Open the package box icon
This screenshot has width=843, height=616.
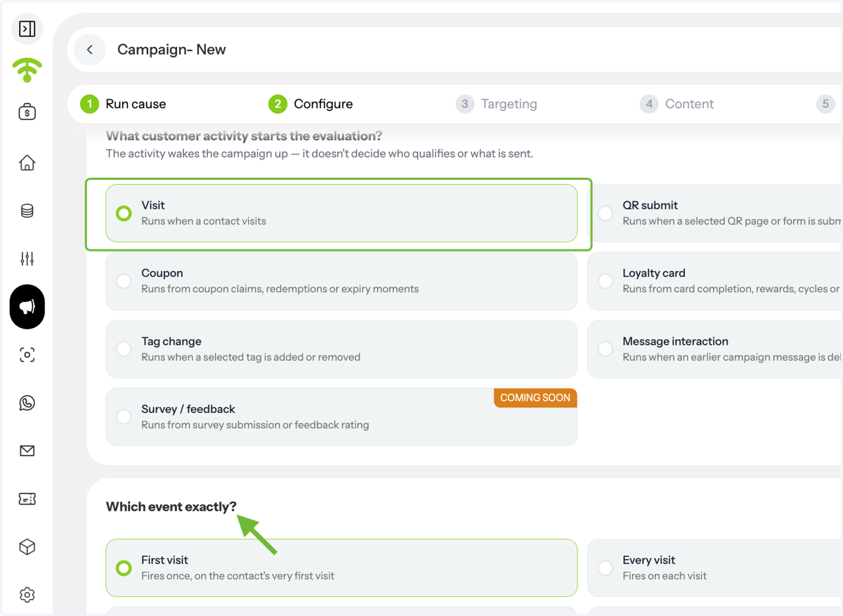27,547
